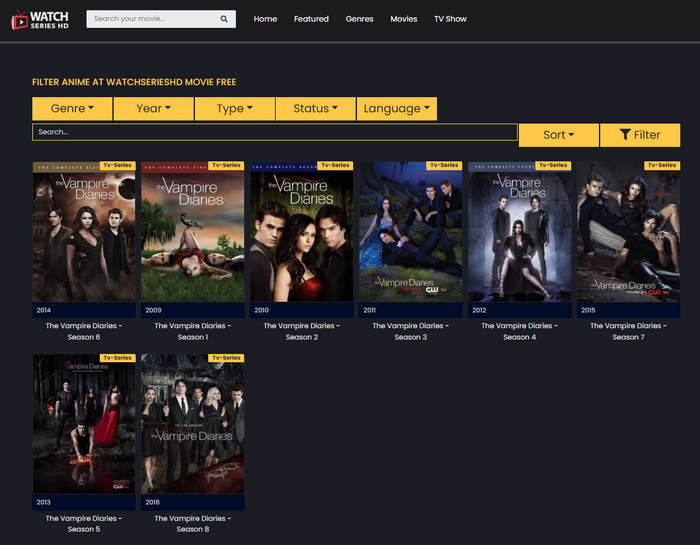Open the Season 8 poster thumbnail
Screen dimensions: 700x545
[193, 424]
